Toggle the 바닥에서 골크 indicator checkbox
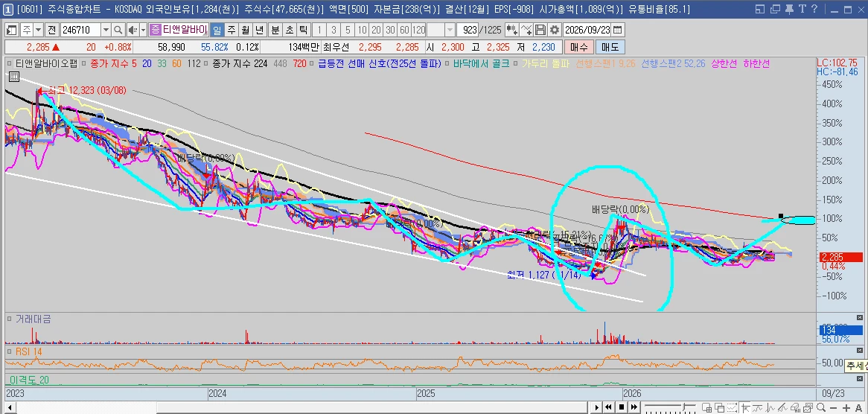Image resolution: width=868 pixels, height=414 pixels. coord(447,63)
